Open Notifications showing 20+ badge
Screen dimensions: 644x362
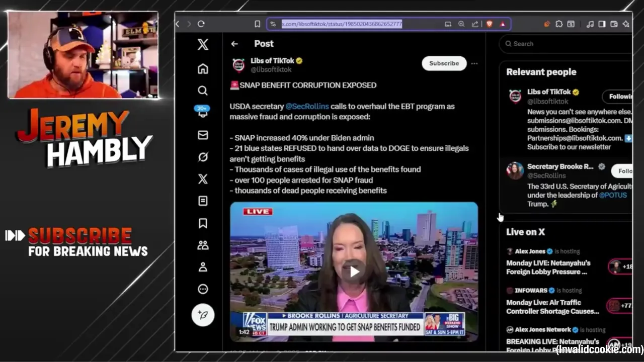pyautogui.click(x=203, y=112)
